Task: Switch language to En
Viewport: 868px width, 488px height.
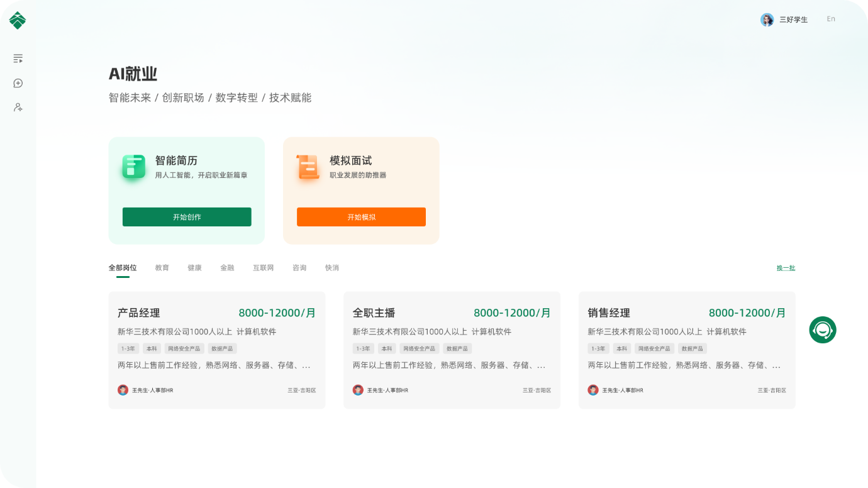Action: pyautogui.click(x=830, y=19)
